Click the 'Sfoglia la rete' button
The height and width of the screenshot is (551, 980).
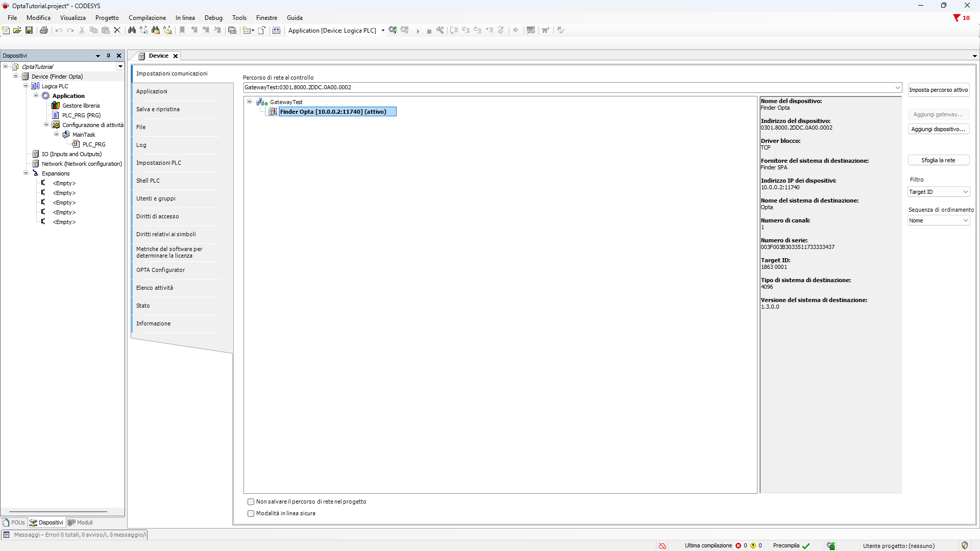point(938,160)
